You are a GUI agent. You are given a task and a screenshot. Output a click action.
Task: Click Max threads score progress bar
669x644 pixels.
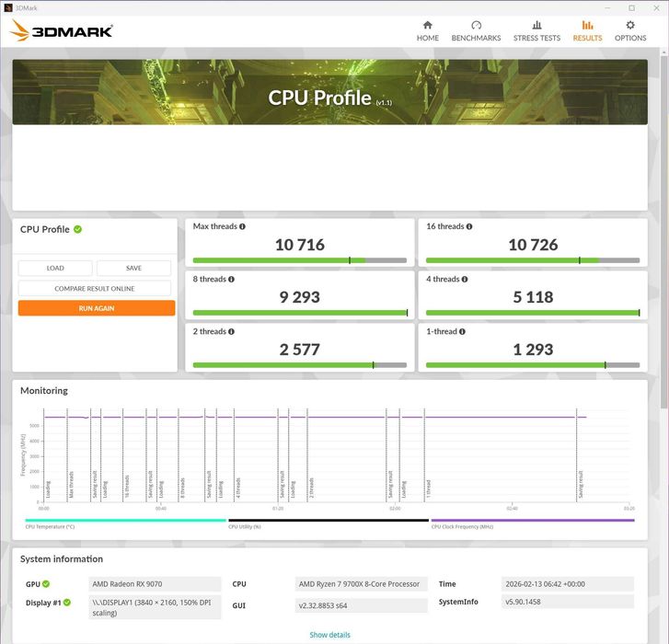click(299, 260)
